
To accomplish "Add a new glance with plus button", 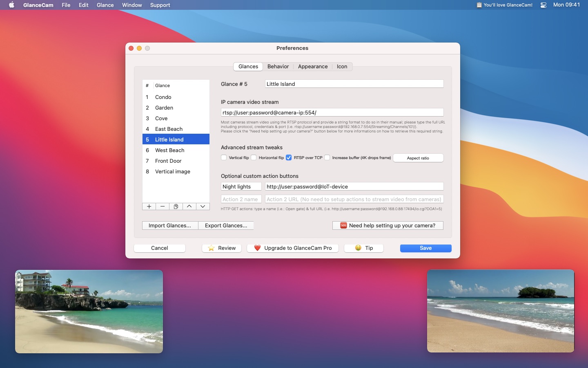I will pyautogui.click(x=149, y=206).
